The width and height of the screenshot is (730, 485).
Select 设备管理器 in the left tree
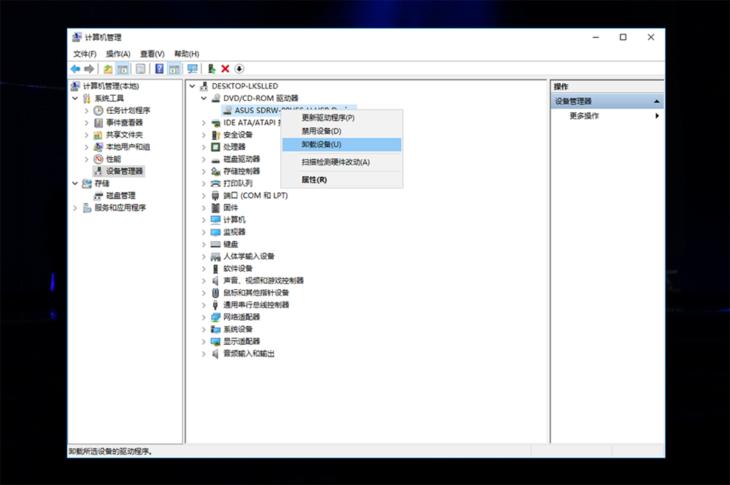(x=124, y=171)
